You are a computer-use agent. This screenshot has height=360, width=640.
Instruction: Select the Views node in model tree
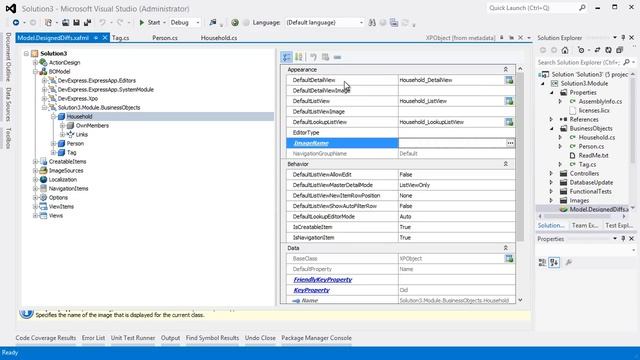point(56,216)
